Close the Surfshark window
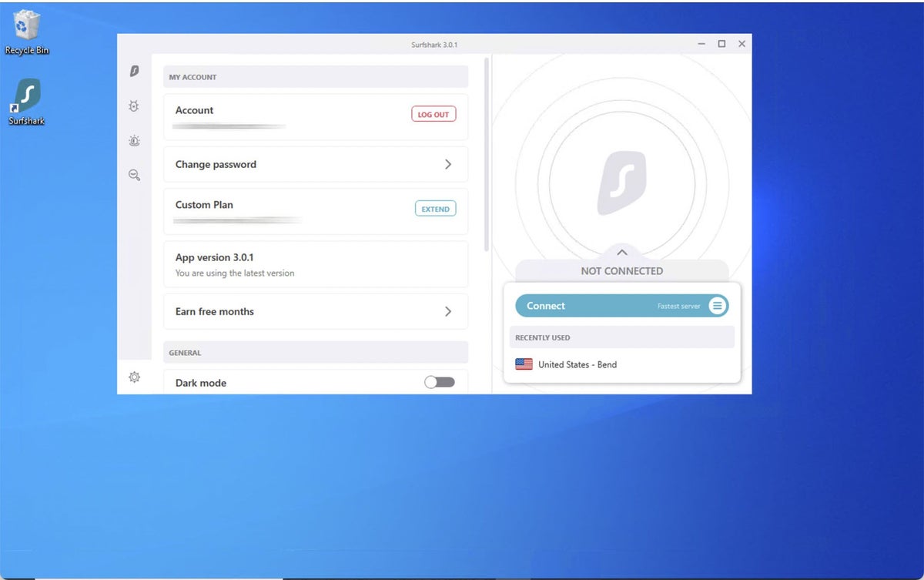The image size is (924, 580). (742, 44)
